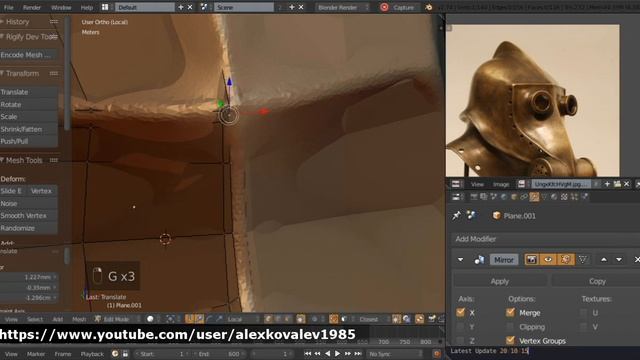Viewport: 640px width, 360px height.
Task: Open the 3D viewport View menu
Action: click(11, 319)
